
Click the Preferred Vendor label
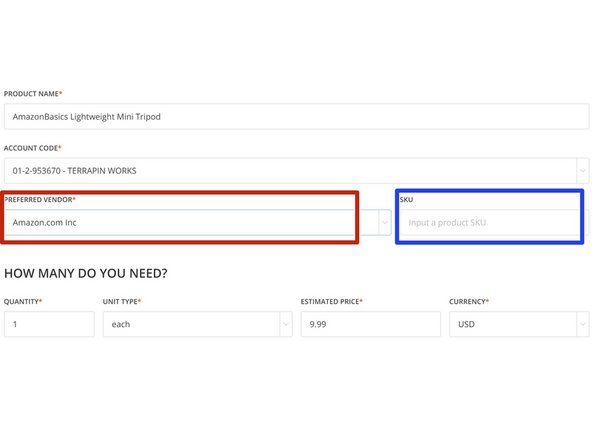[x=40, y=199]
